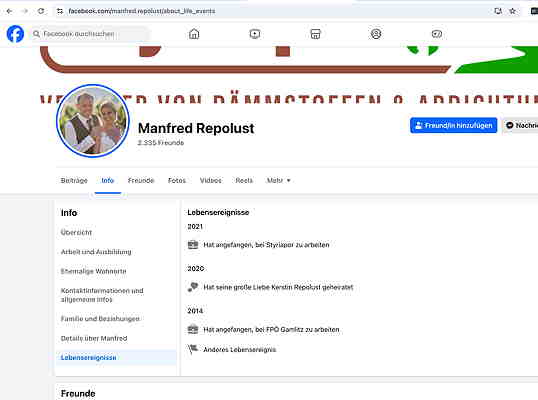Reload the page in browser
The image size is (538, 400).
41,11
